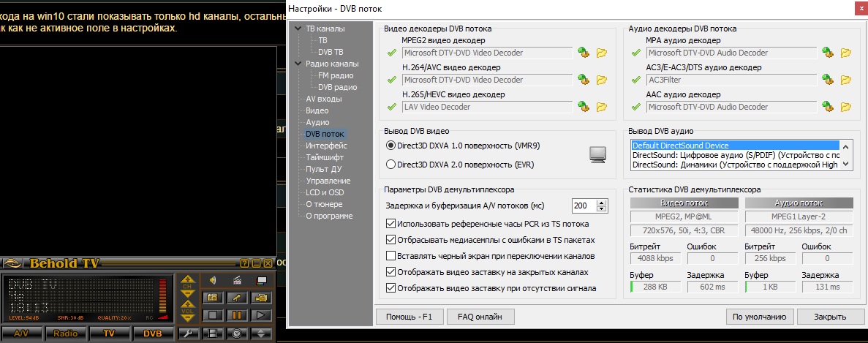The image size is (868, 343).
Task: Collapse the 'Радио каналы' tree node
Action: 298,64
